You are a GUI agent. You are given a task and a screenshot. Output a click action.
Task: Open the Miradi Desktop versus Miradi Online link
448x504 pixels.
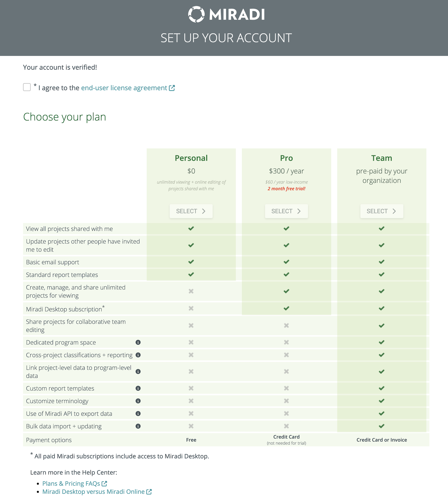click(93, 491)
